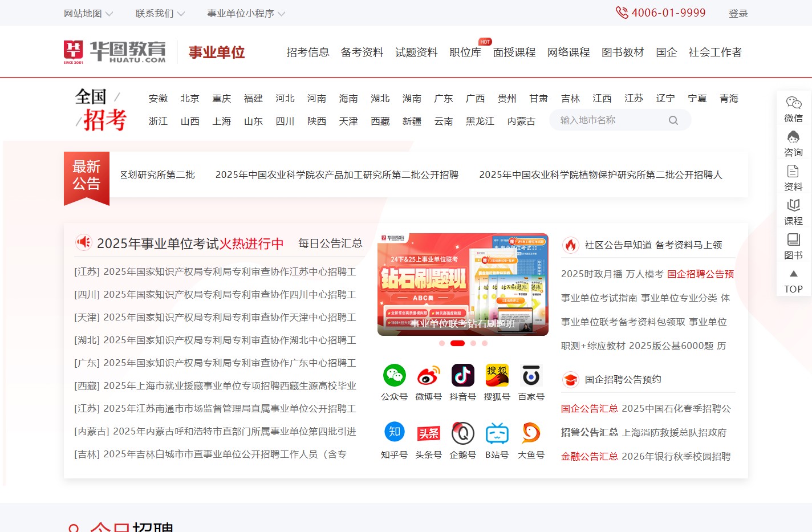Select the 内蒙古 region link
Viewport: 812px width, 532px height.
(521, 121)
